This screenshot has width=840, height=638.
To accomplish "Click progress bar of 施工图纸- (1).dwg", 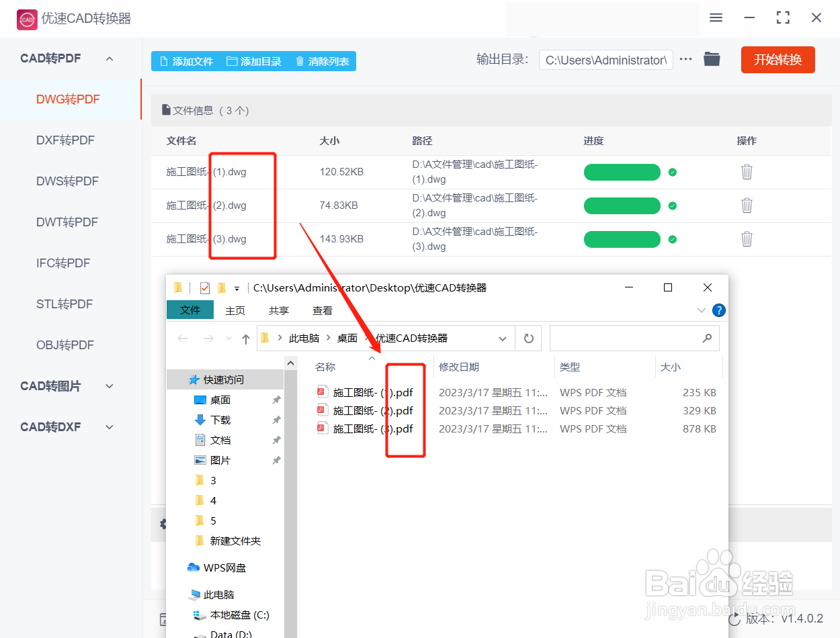I will click(622, 173).
